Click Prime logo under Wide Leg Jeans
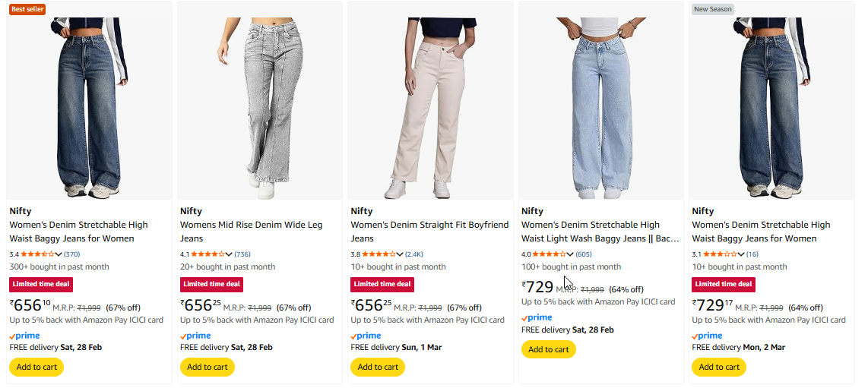Screen dimensions: 868x388 (x=195, y=336)
